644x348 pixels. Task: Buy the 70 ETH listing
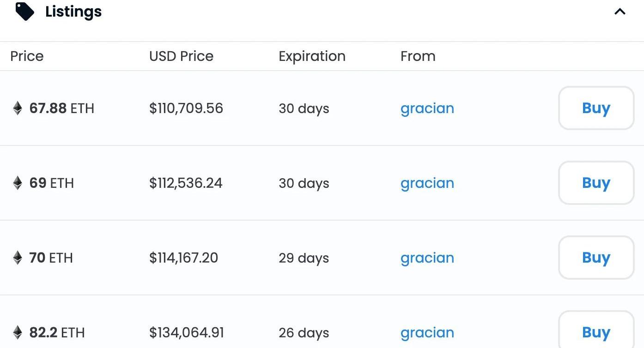pos(596,258)
